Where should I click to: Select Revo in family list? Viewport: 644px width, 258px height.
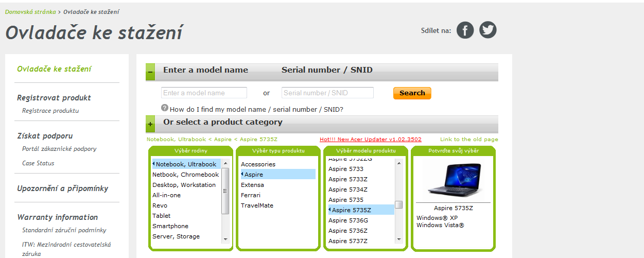point(160,205)
